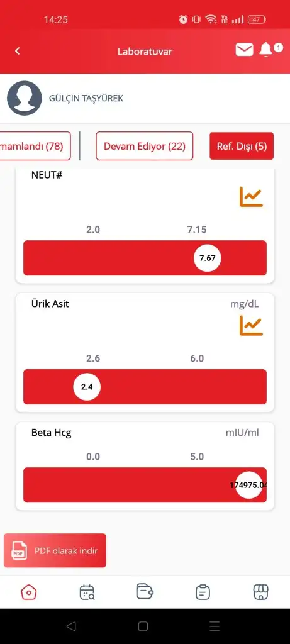Tap the home icon in bottom navigation

click(x=29, y=592)
